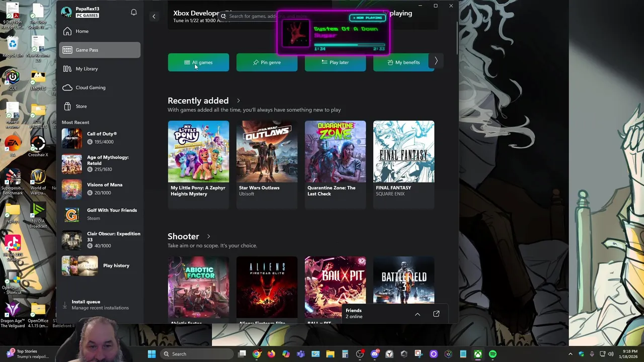Open Clair Obscur: Expedition 33 entry
This screenshot has height=362, width=644.
(x=101, y=240)
